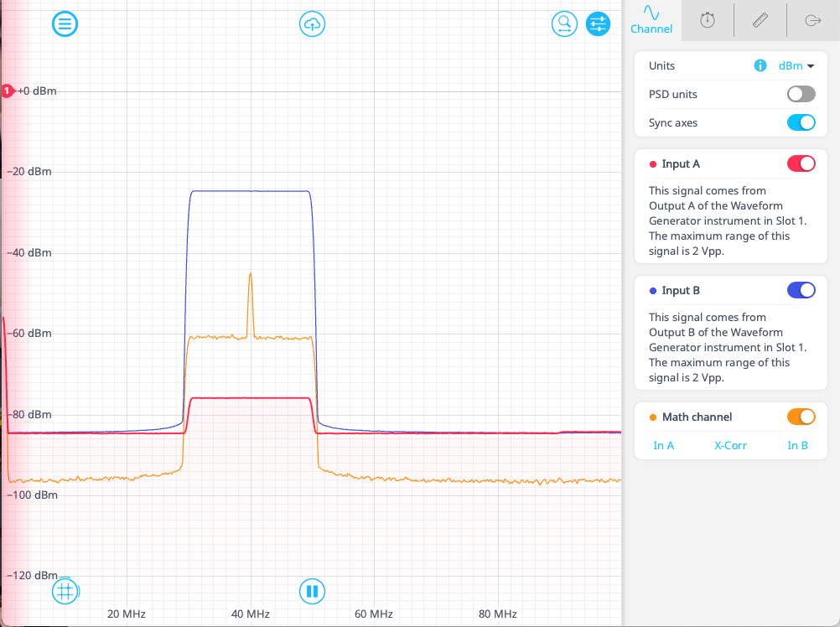Select In A for the Math channel
The width and height of the screenshot is (840, 627).
click(x=663, y=445)
